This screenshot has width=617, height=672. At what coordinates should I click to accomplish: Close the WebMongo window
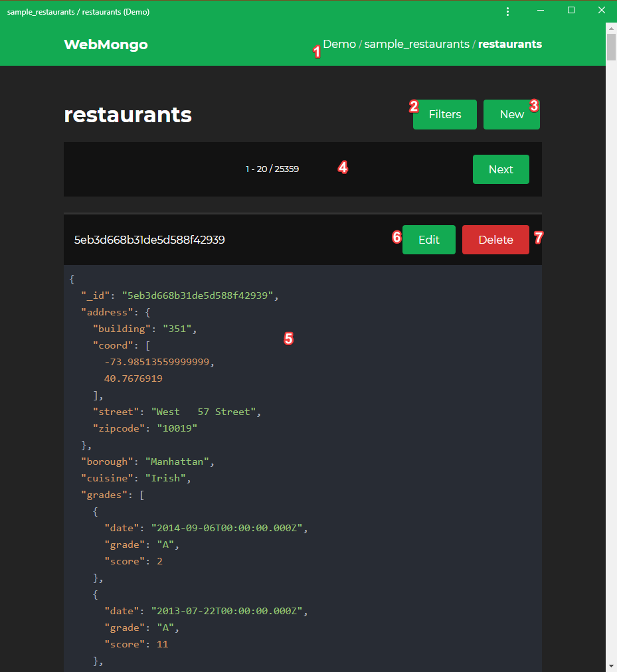coord(601,11)
